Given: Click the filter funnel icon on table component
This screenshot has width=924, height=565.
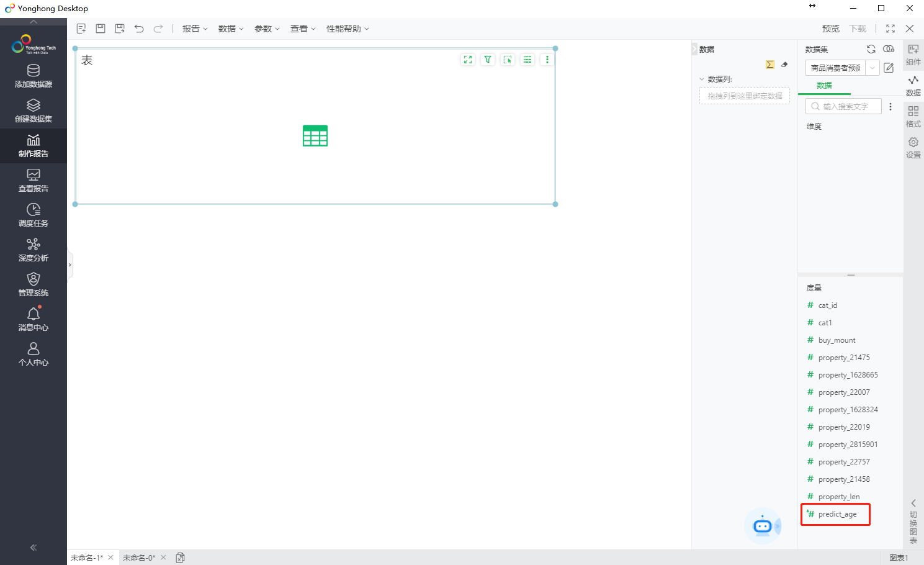Looking at the screenshot, I should [488, 60].
